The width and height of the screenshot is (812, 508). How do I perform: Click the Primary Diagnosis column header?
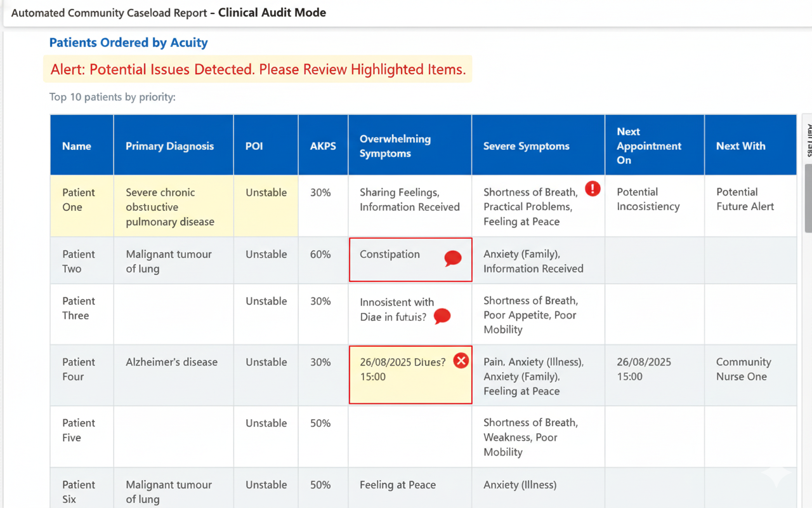[169, 146]
